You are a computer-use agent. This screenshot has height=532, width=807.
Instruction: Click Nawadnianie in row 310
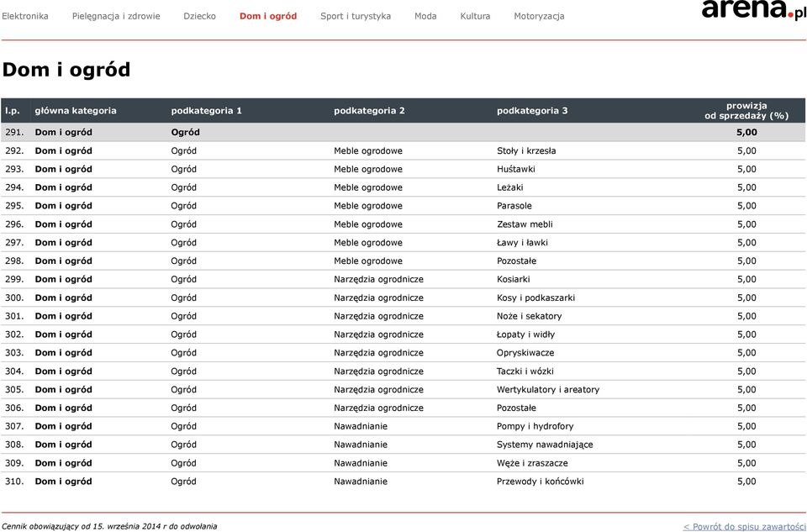coord(361,482)
